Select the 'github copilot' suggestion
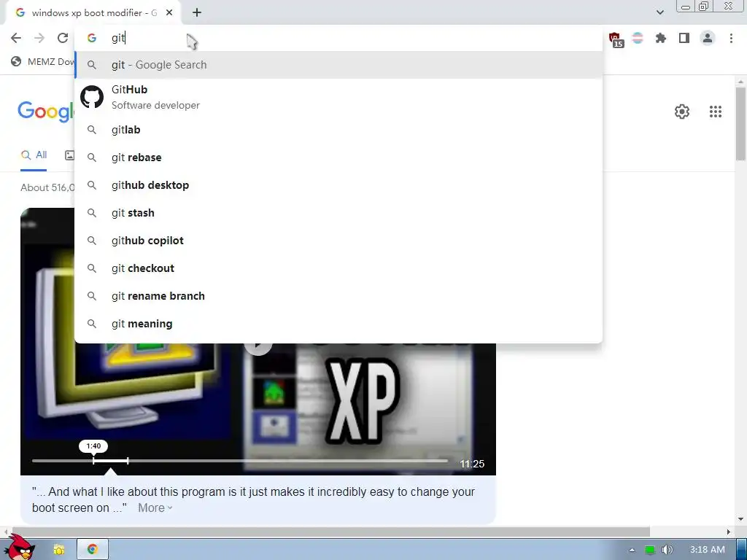 [x=338, y=241]
